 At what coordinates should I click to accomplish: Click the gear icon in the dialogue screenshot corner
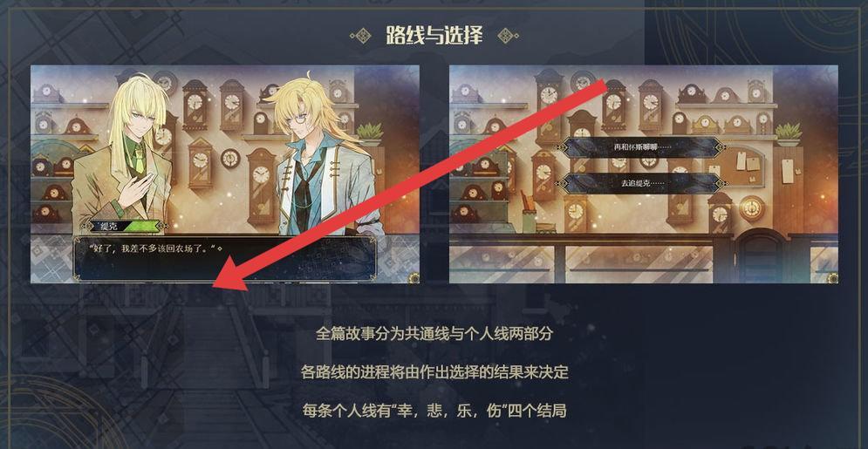[x=414, y=277]
